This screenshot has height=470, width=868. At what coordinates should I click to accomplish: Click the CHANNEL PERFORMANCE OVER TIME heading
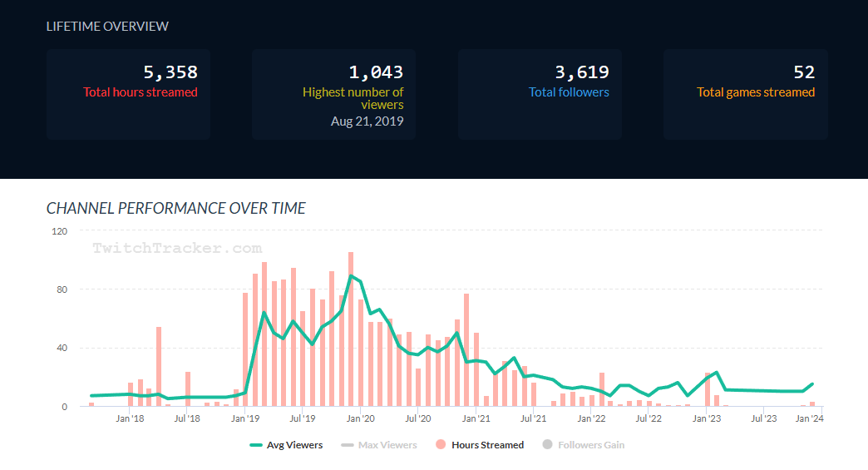pyautogui.click(x=176, y=208)
